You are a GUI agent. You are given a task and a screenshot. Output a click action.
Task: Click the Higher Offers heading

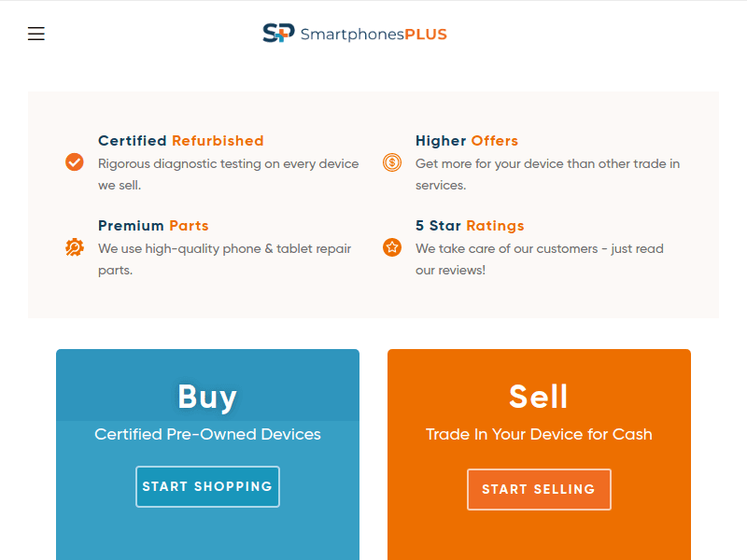pos(467,140)
